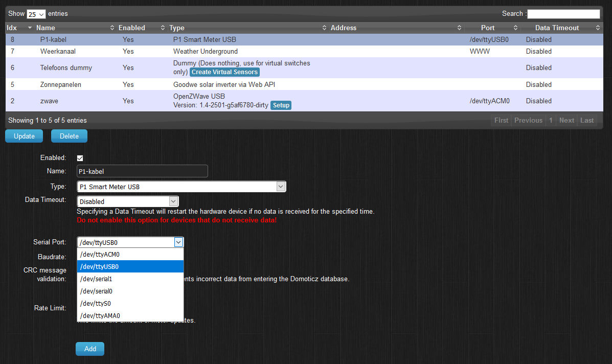This screenshot has height=364, width=612.
Task: Go to the Next page
Action: pos(566,121)
